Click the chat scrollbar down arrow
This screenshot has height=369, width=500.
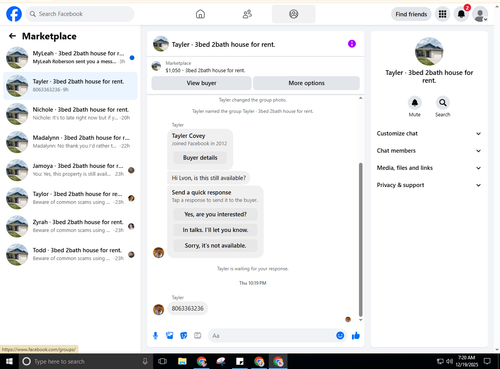tap(360, 320)
